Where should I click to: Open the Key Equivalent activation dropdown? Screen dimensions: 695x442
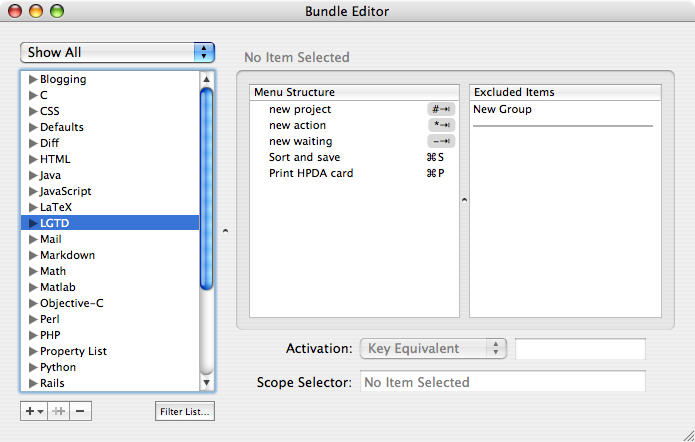click(x=433, y=348)
